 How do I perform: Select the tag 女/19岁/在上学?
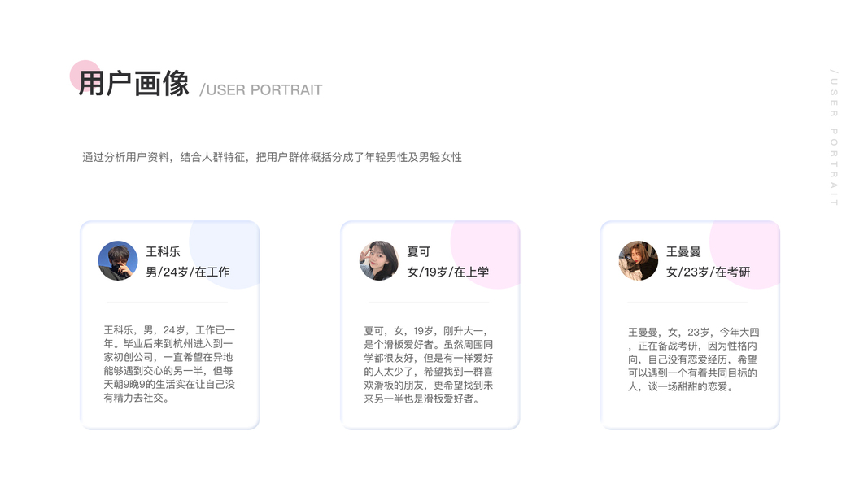click(448, 272)
